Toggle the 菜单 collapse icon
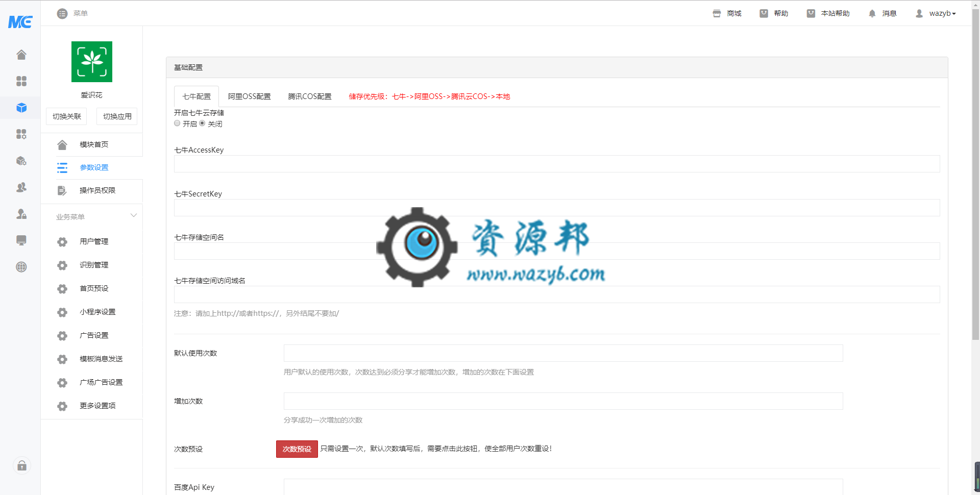 (62, 14)
